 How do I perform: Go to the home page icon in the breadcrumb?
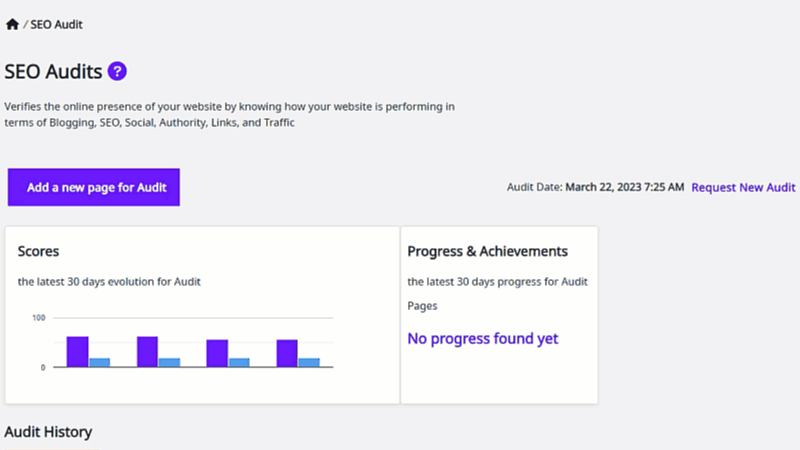click(x=12, y=24)
